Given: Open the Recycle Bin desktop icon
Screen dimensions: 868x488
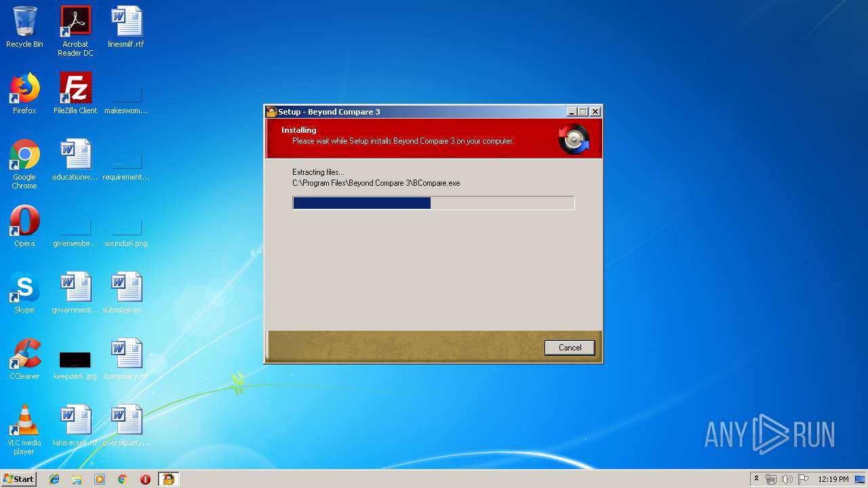Looking at the screenshot, I should [x=24, y=27].
